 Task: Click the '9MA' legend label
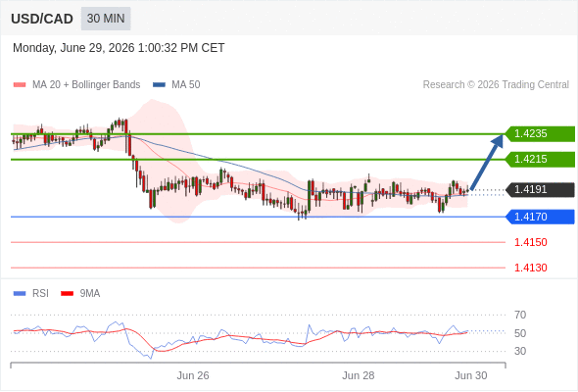pos(90,294)
